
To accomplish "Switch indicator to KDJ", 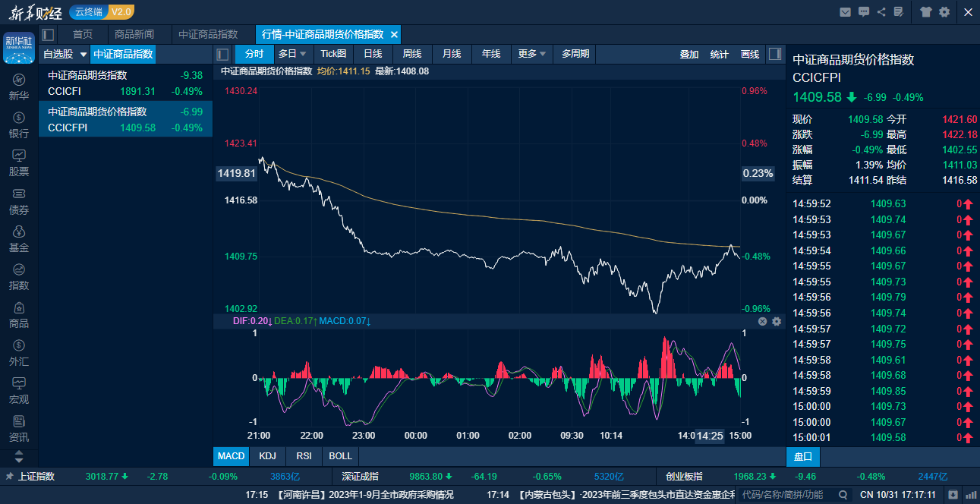I will tap(267, 456).
